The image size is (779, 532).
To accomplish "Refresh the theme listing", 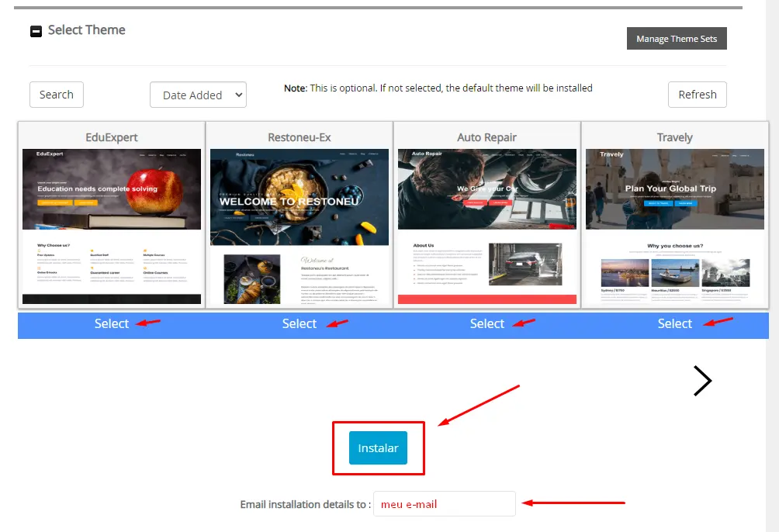I will click(697, 94).
